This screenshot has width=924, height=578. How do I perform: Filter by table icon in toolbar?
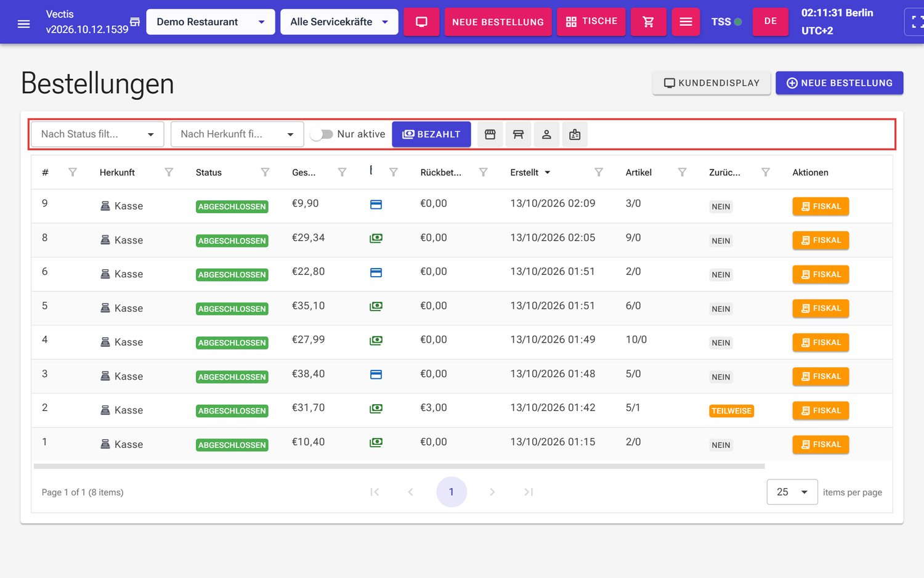[518, 134]
